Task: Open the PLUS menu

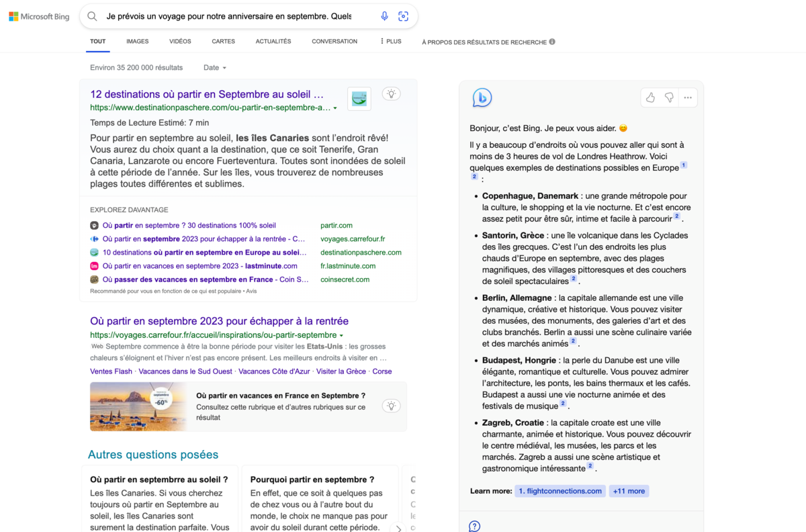Action: pyautogui.click(x=390, y=42)
